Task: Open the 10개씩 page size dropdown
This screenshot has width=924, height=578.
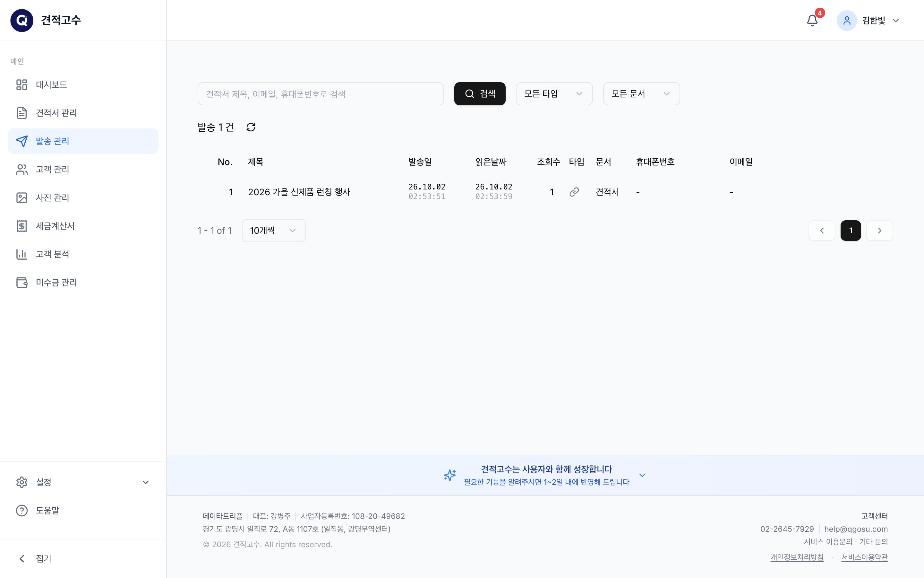Action: (274, 231)
